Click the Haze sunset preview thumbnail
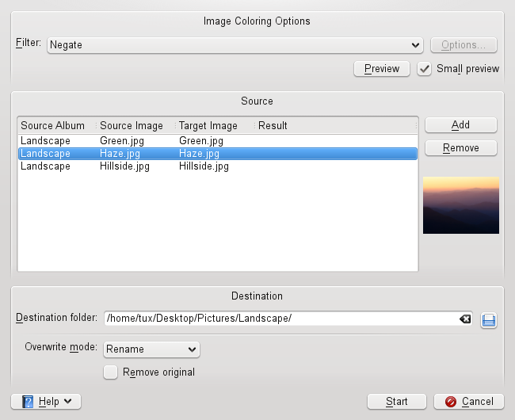 (x=461, y=205)
